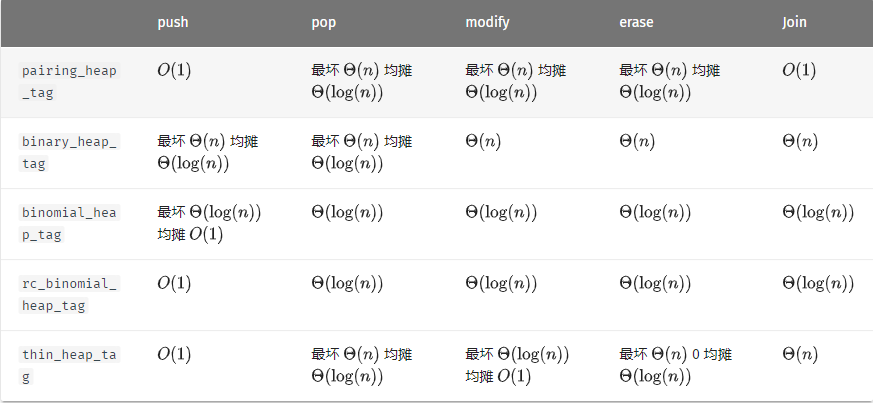
Task: Select the pairing_heap_tag row label
Action: coord(69,82)
